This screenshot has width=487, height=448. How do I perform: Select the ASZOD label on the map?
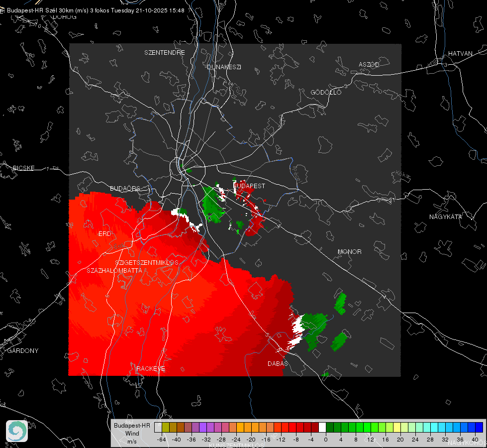tap(369, 64)
